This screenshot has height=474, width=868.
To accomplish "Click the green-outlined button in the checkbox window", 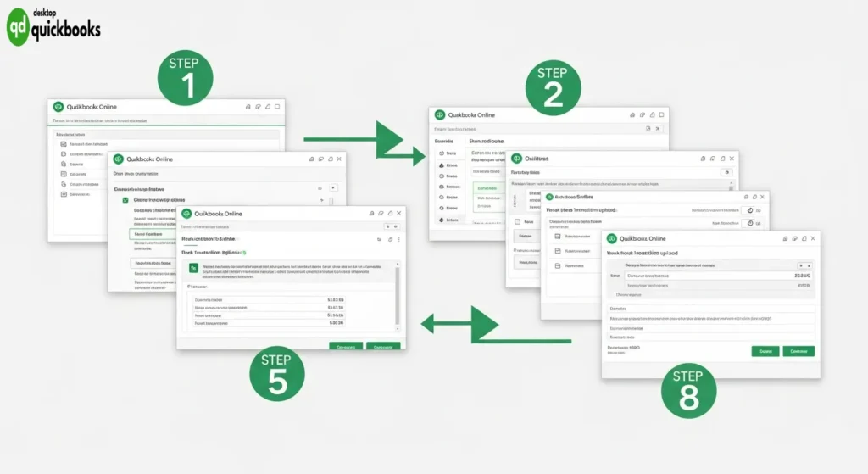I will coord(152,234).
